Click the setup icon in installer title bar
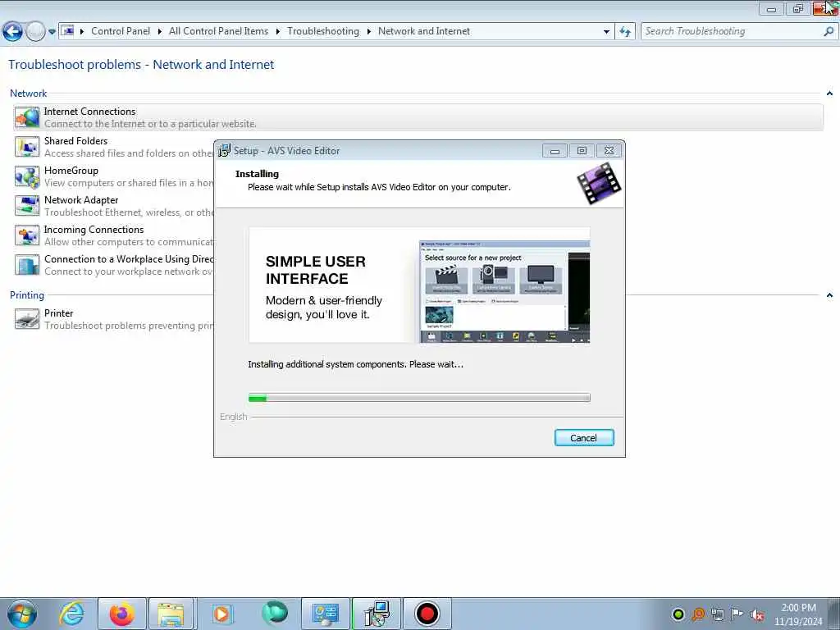Viewport: 840px width, 630px height. coord(225,151)
